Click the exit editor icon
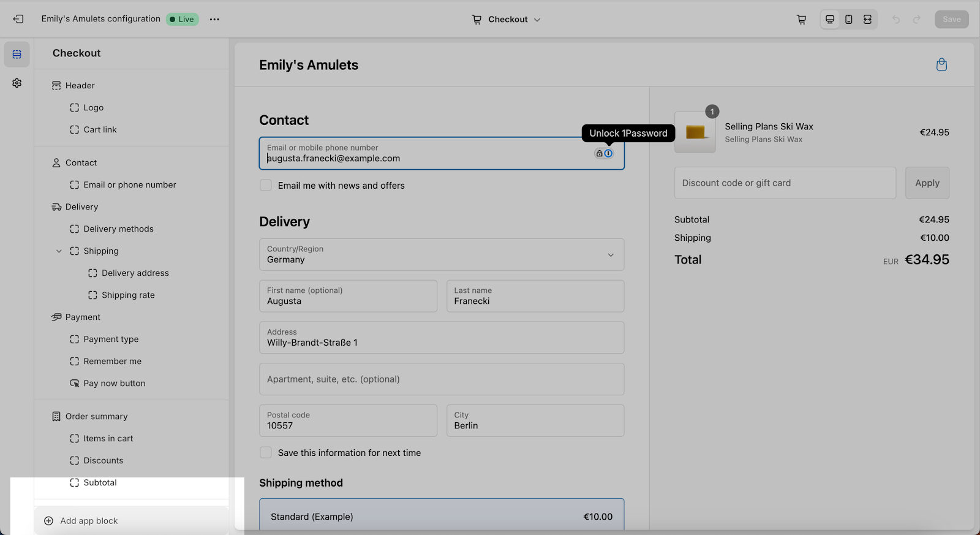Image resolution: width=980 pixels, height=535 pixels. click(x=18, y=19)
